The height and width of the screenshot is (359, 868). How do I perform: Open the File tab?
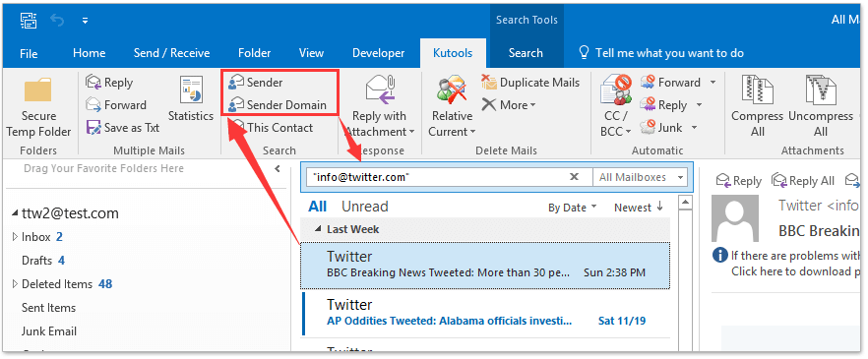(x=29, y=54)
